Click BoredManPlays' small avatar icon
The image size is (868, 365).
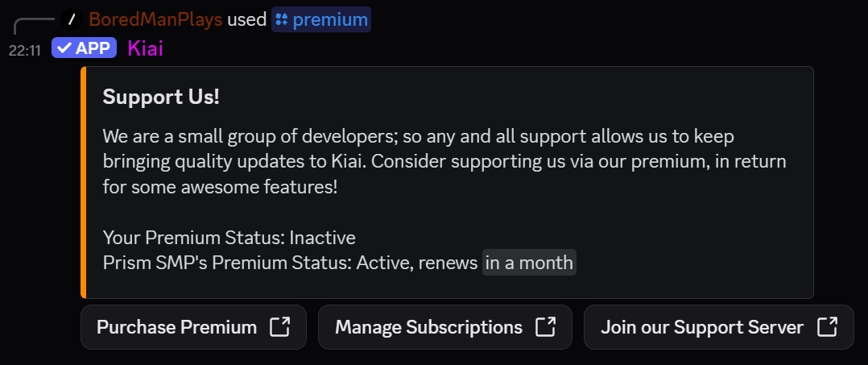pyautogui.click(x=72, y=19)
